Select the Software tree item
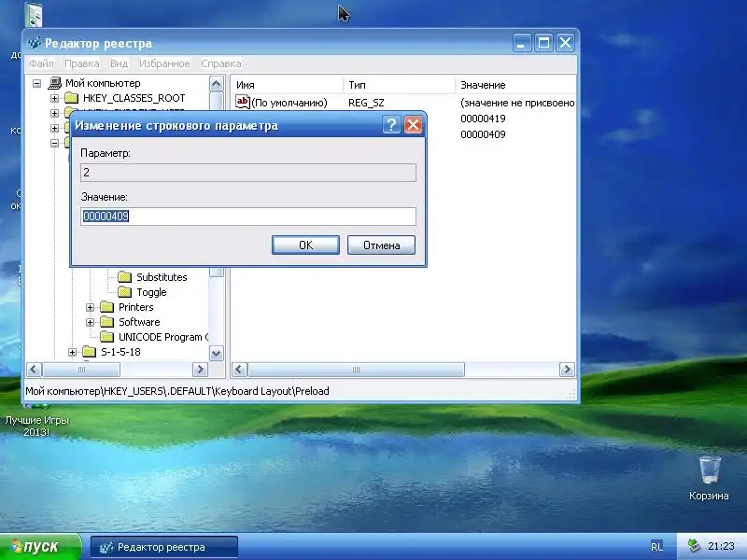Image resolution: width=747 pixels, height=560 pixels. (x=139, y=322)
